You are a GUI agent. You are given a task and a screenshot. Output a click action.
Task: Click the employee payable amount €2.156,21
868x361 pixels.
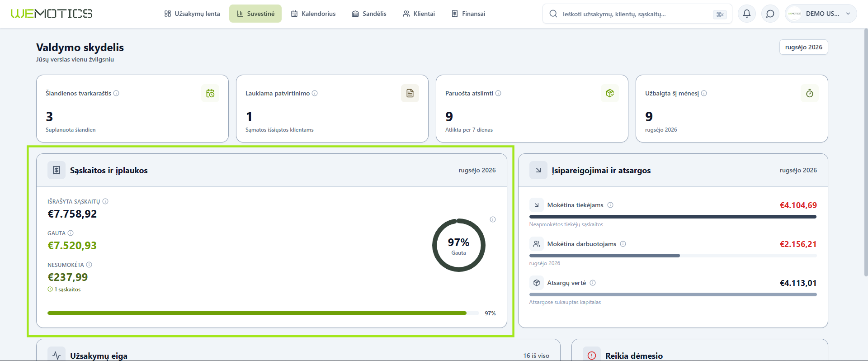point(798,244)
